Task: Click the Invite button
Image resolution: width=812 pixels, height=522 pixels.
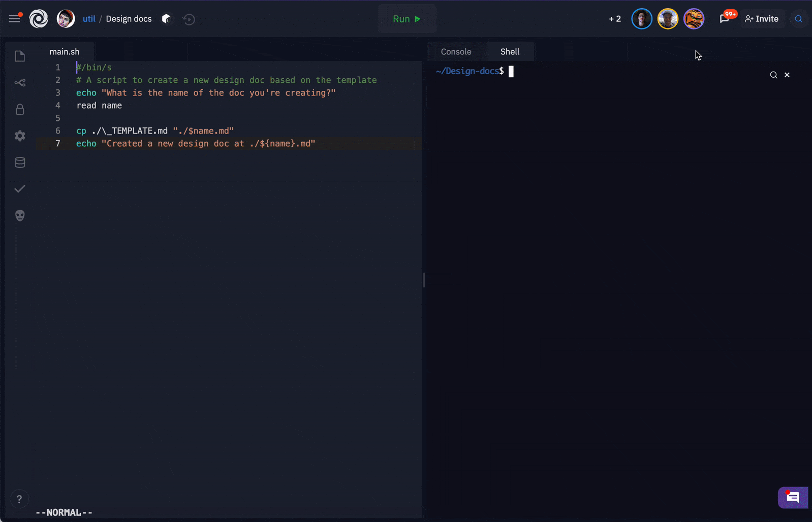Action: point(762,19)
